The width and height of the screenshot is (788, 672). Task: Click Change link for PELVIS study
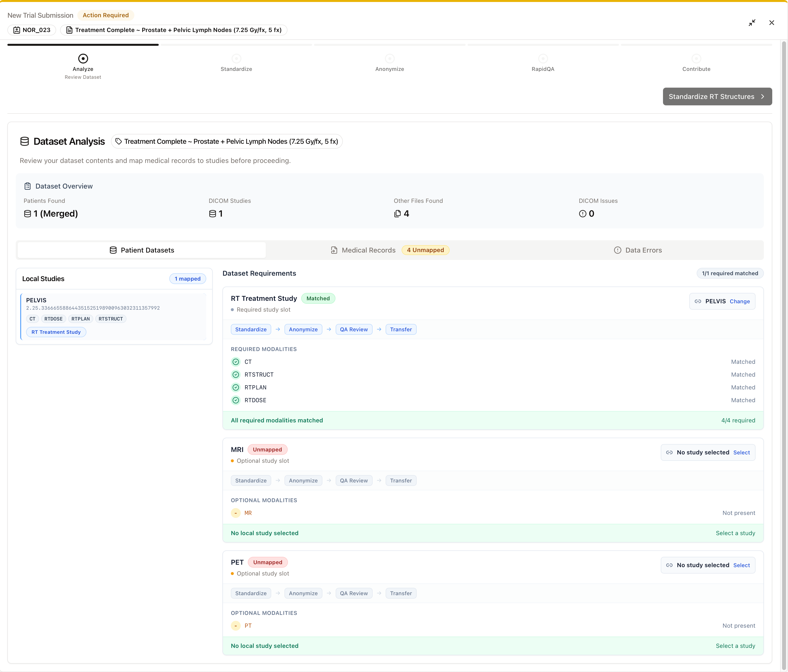click(739, 302)
